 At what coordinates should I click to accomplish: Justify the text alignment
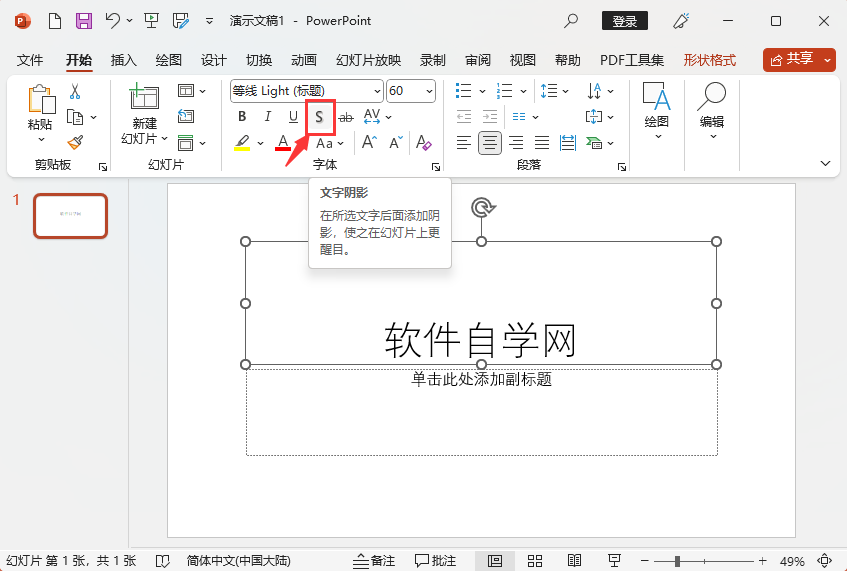coord(542,143)
